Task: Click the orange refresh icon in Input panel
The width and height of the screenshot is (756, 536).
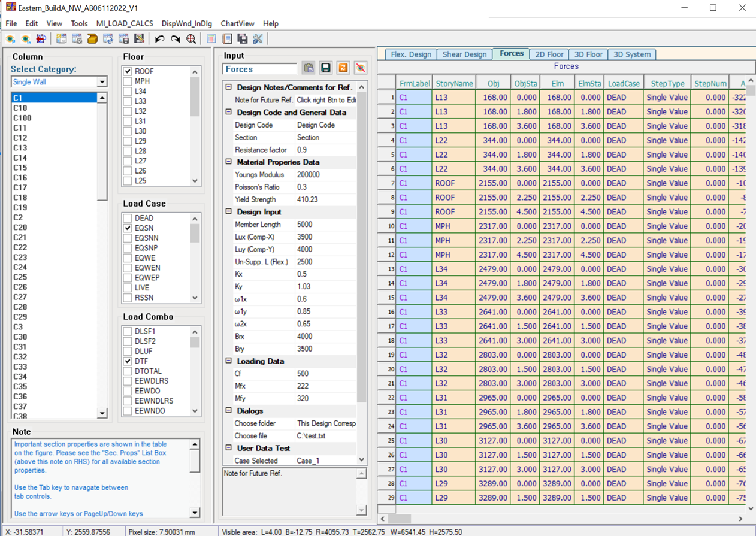Action: tap(343, 69)
